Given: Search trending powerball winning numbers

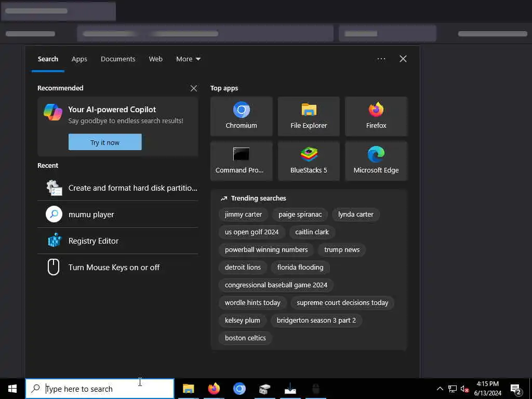Looking at the screenshot, I should [267, 250].
